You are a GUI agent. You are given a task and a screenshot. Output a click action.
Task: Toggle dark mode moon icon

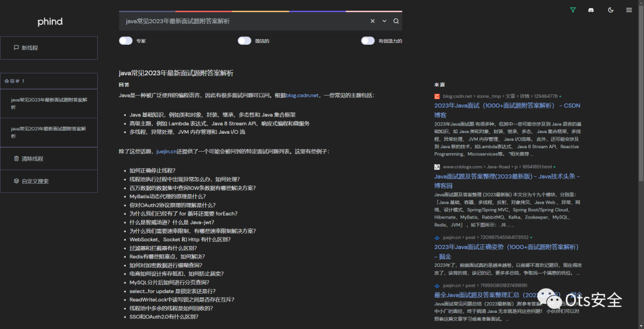coord(611,10)
